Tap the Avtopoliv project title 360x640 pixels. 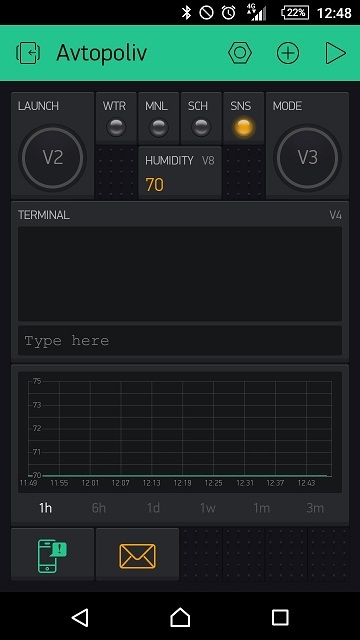[102, 53]
